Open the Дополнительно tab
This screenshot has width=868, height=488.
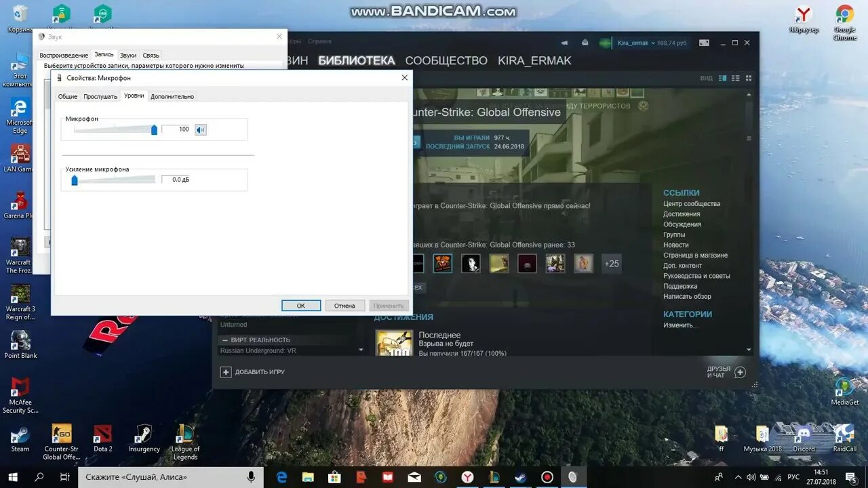pos(172,97)
